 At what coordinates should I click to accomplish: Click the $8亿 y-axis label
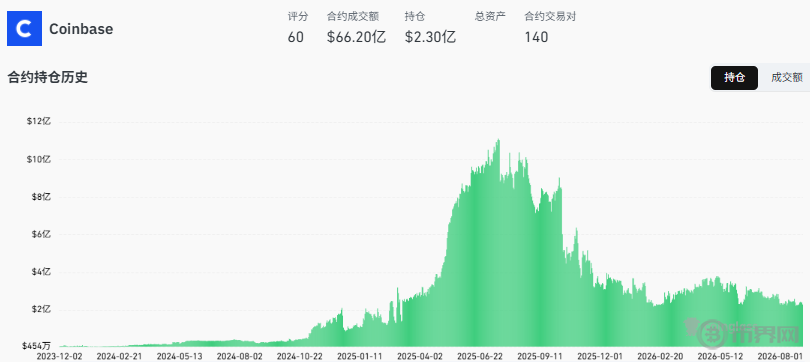coord(41,197)
